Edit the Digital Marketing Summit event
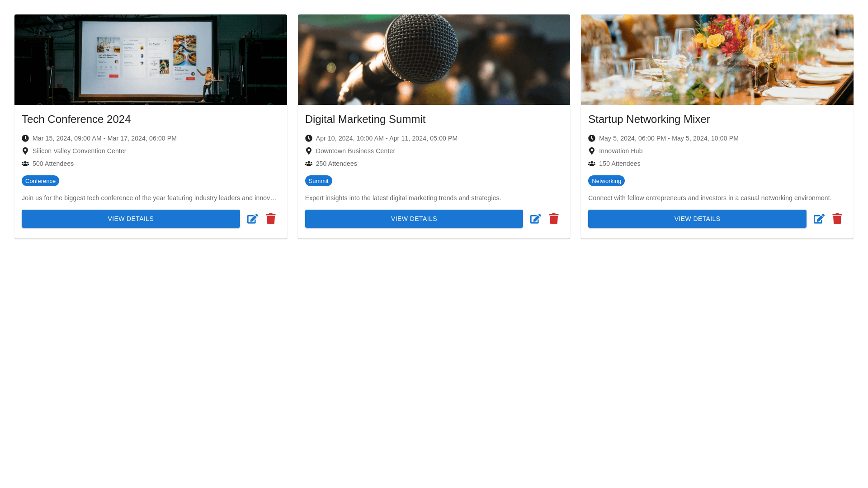 click(536, 219)
